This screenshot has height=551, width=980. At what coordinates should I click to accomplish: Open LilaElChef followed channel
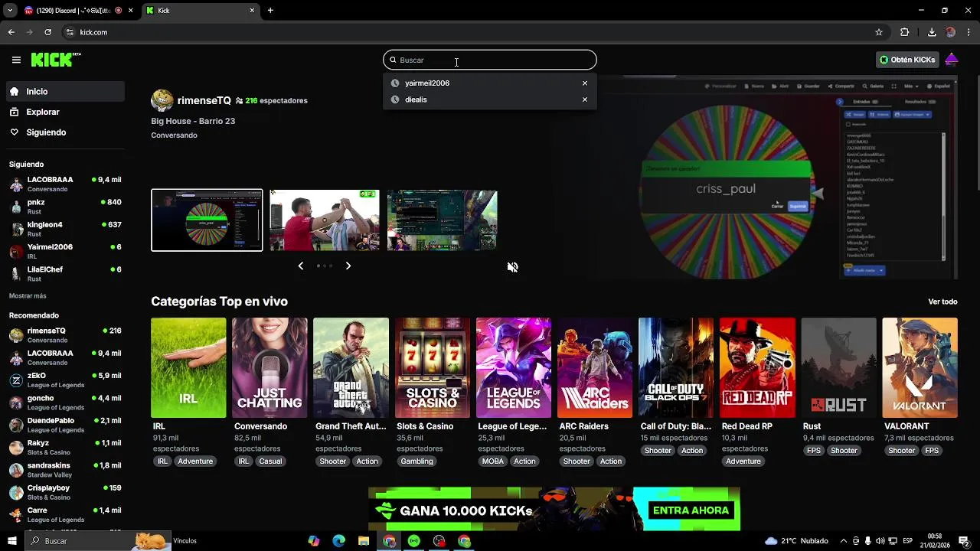pyautogui.click(x=65, y=274)
